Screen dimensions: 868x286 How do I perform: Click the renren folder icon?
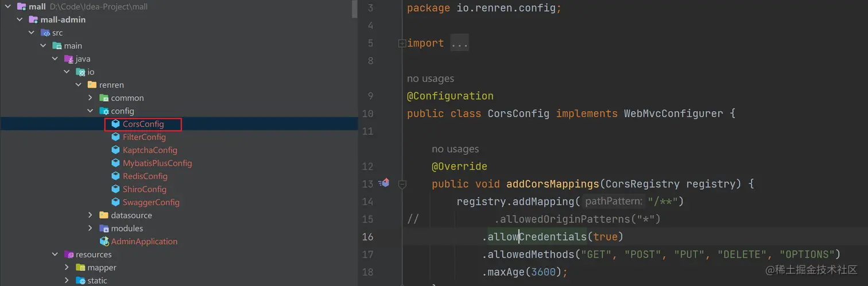coord(92,85)
